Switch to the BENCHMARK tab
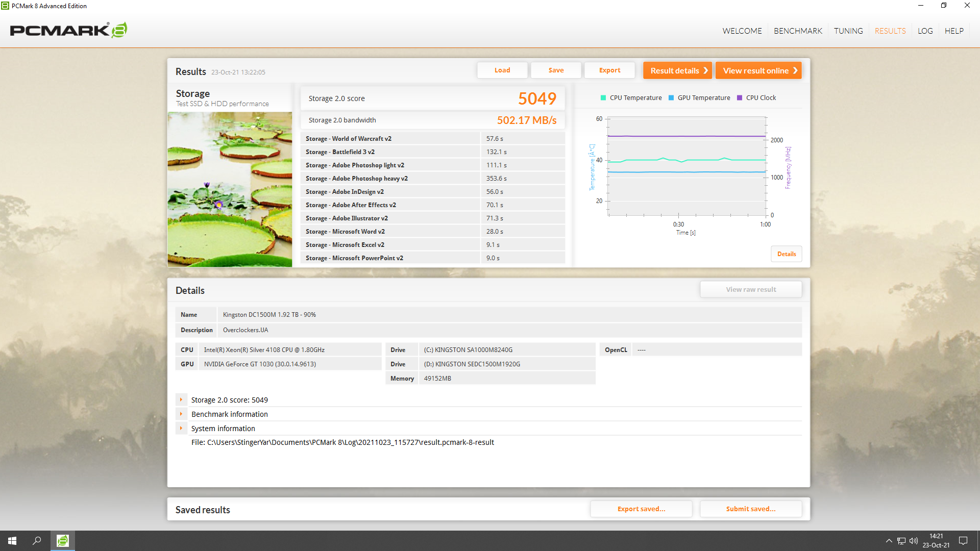 [798, 31]
